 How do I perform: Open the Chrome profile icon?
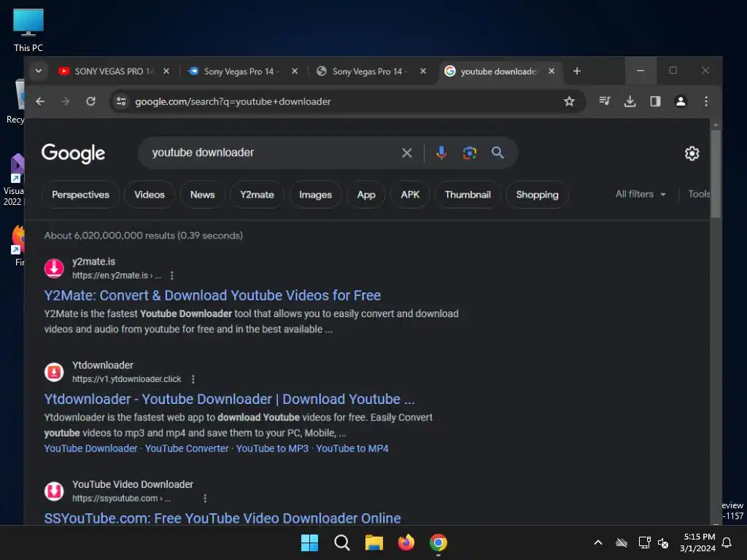point(681,101)
